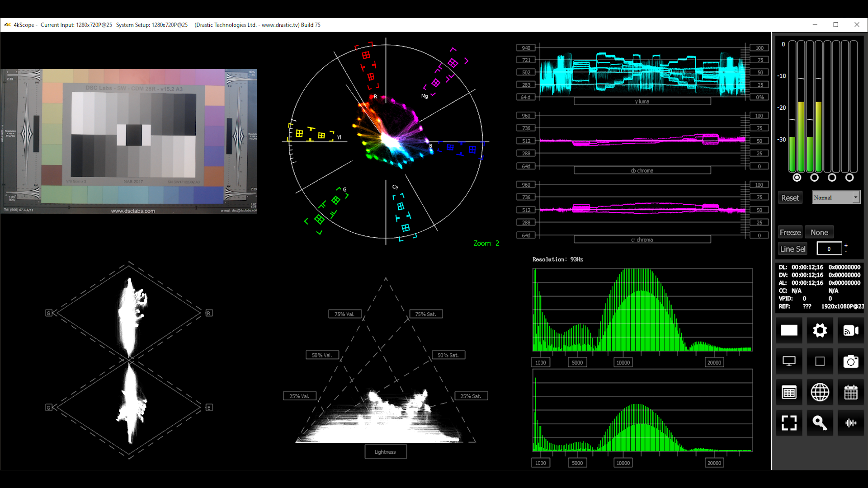Viewport: 868px width, 488px height.
Task: Click the Reset button
Action: [x=790, y=197]
